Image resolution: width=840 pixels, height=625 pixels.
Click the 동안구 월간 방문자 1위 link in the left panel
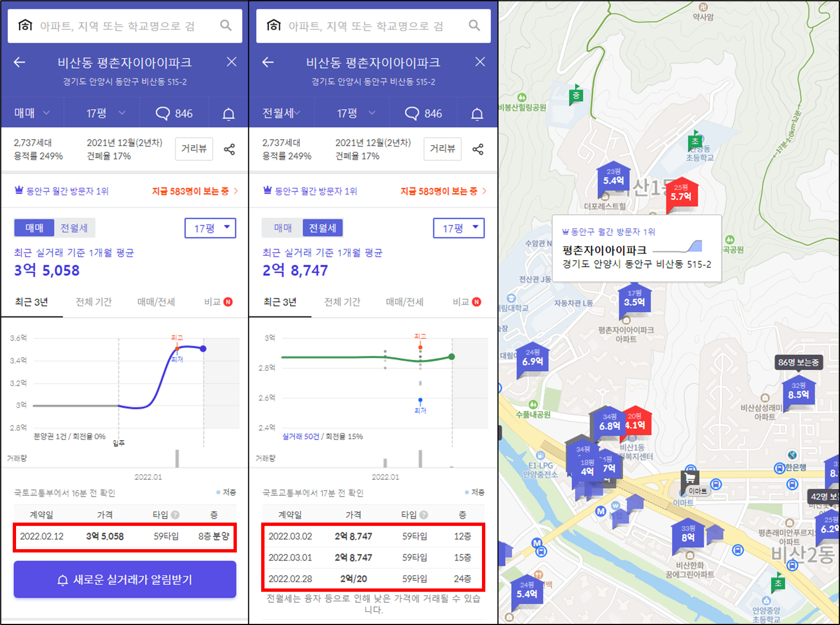pos(61,191)
